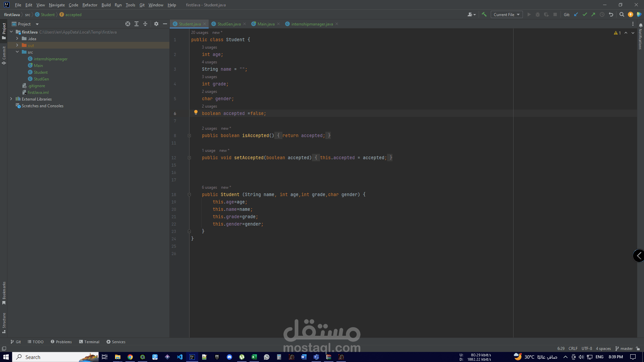The height and width of the screenshot is (362, 644).
Task: Click the Build project hammer icon
Action: 484,14
